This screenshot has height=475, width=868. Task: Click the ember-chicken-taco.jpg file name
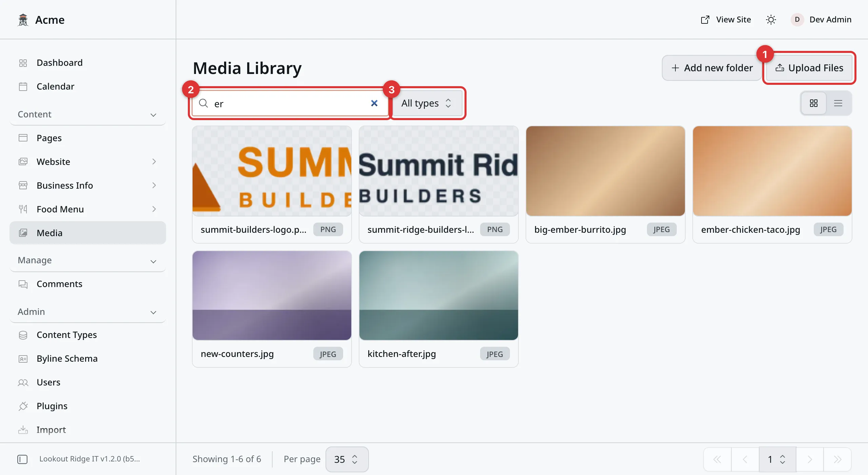751,230
